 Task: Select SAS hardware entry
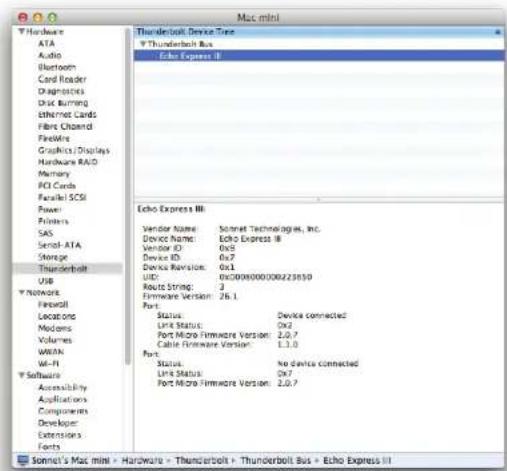pos(46,233)
